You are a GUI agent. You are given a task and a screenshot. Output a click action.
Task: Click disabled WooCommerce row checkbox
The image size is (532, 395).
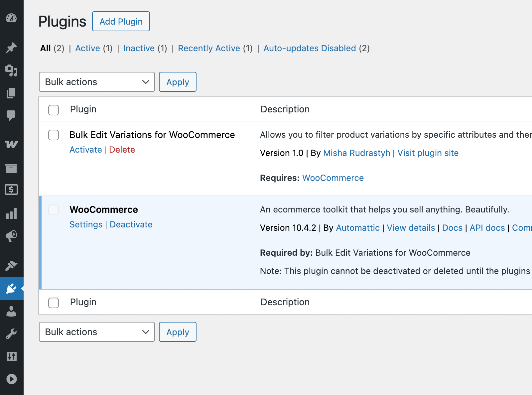tap(54, 210)
